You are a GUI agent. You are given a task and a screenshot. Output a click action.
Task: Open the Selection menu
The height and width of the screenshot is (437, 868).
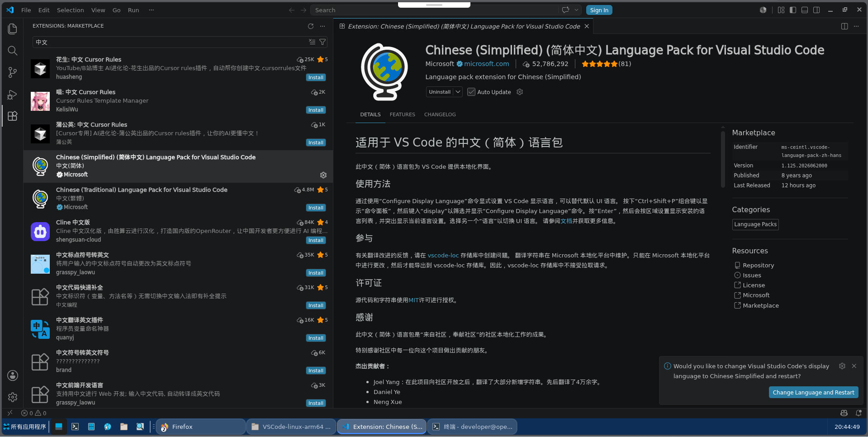click(70, 10)
